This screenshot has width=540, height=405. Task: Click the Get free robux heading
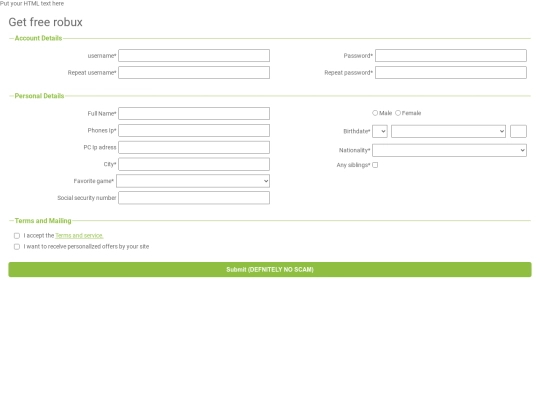[45, 22]
